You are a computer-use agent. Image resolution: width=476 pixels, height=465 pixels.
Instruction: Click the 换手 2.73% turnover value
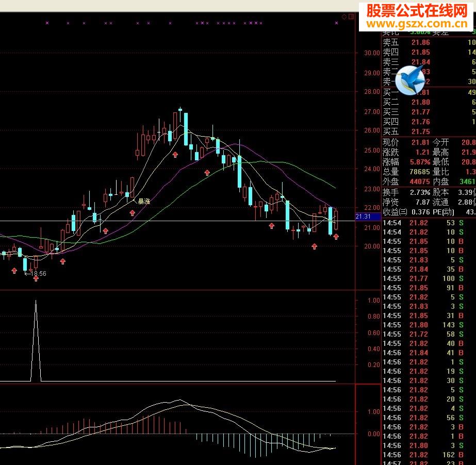pyautogui.click(x=420, y=192)
